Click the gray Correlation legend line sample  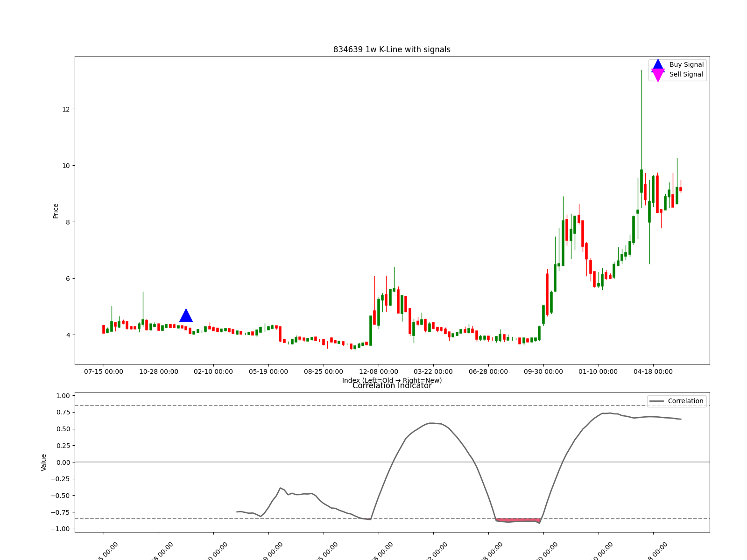pyautogui.click(x=657, y=401)
